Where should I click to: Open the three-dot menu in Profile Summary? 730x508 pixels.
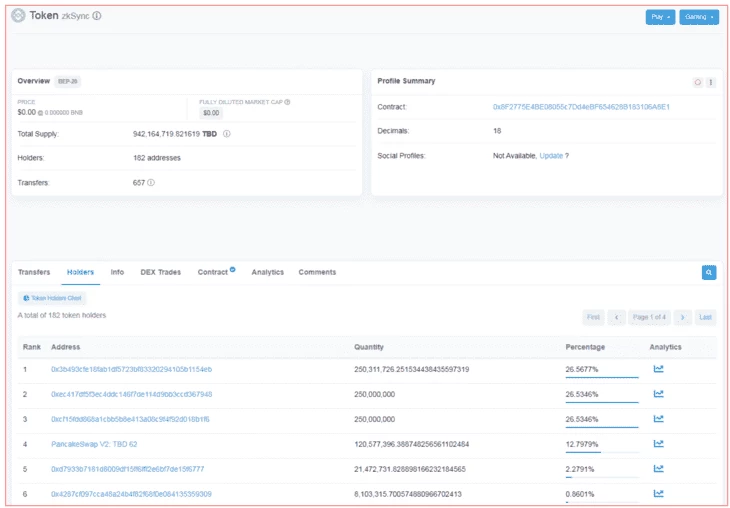pos(710,82)
